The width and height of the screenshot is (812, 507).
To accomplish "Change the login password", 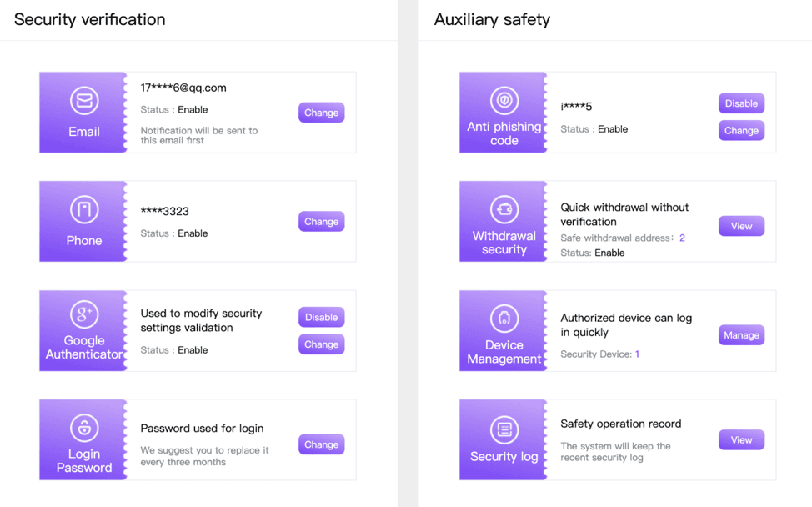I will point(322,444).
